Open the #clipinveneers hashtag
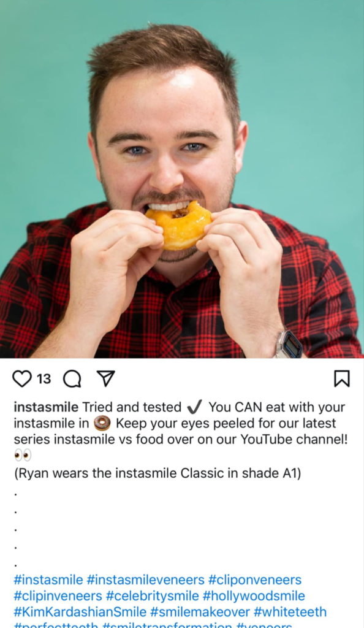Viewport: 364px width, 628px height. pos(58,595)
